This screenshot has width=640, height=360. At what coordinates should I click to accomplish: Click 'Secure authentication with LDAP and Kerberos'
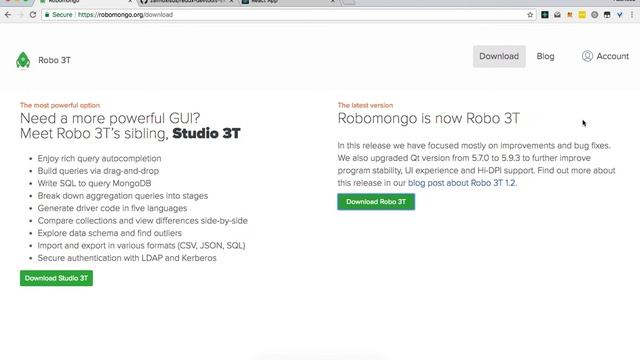click(x=127, y=258)
